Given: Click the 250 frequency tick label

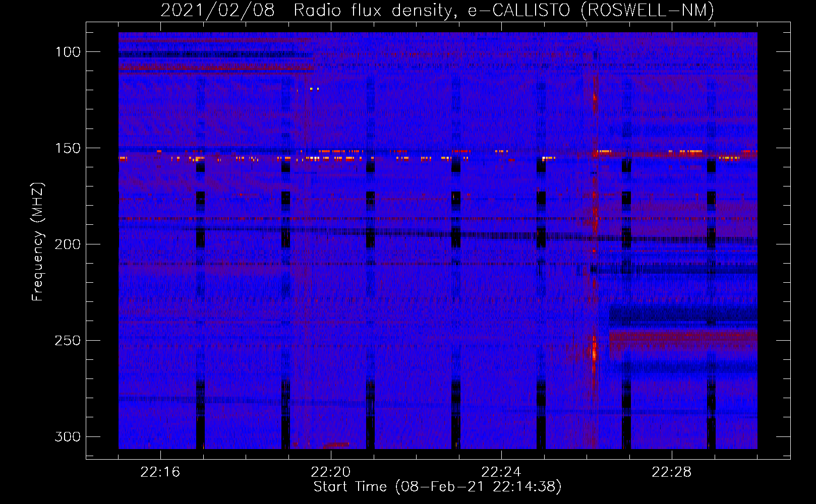Looking at the screenshot, I should click(x=68, y=341).
